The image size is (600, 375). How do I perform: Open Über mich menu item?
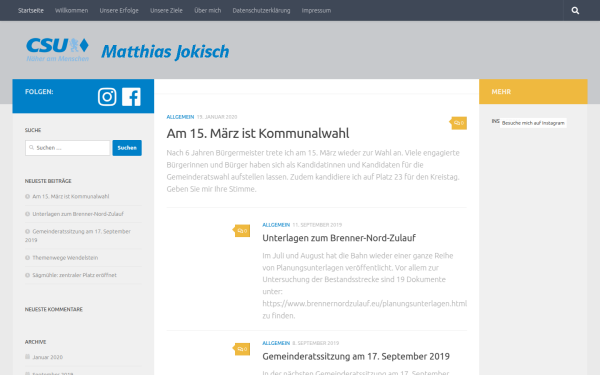[207, 10]
